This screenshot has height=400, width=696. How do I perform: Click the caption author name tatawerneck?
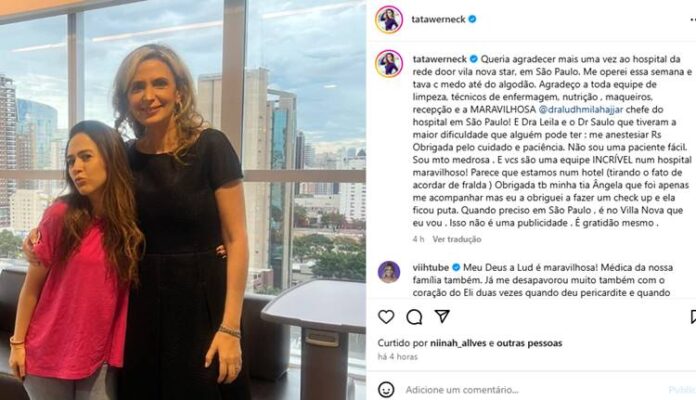click(x=439, y=59)
